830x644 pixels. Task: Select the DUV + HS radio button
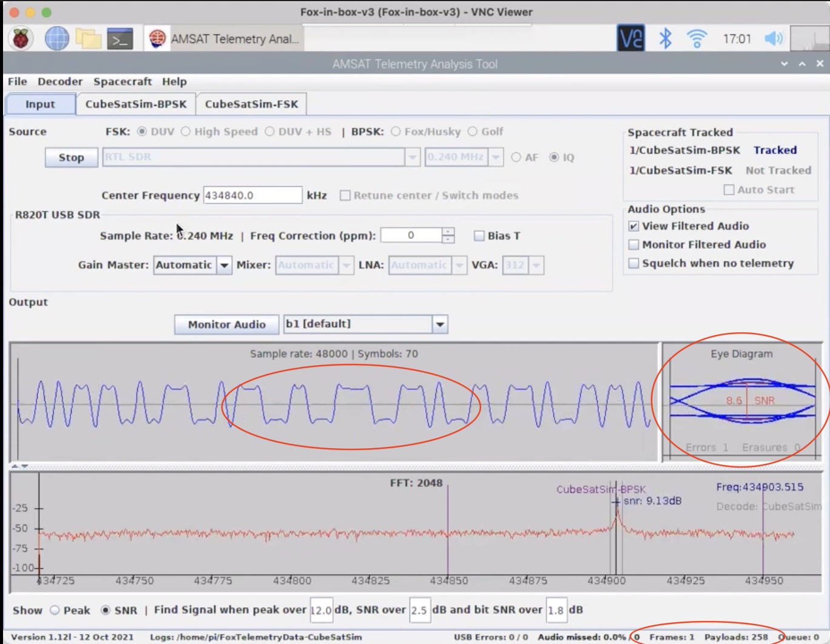point(269,132)
